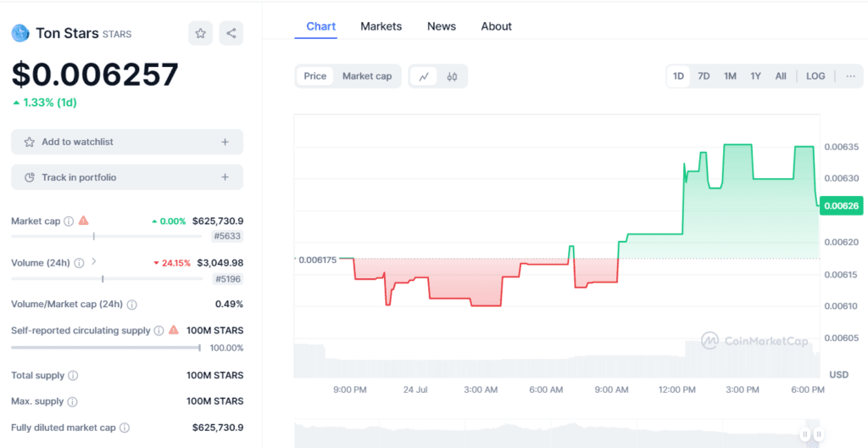Click the green 0.00626 current price label
Screen dimensions: 868x448
click(x=842, y=205)
